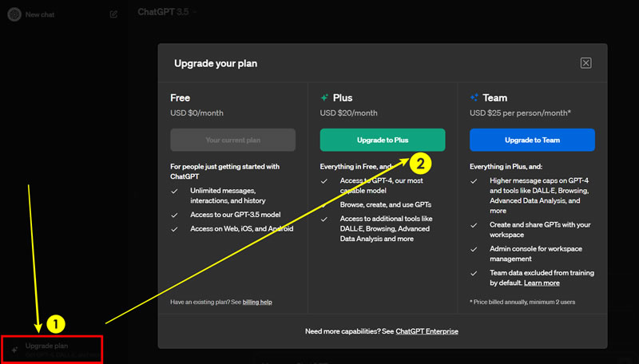This screenshot has height=364, width=639.
Task: Click the Upgrade to Team button
Action: tap(532, 140)
